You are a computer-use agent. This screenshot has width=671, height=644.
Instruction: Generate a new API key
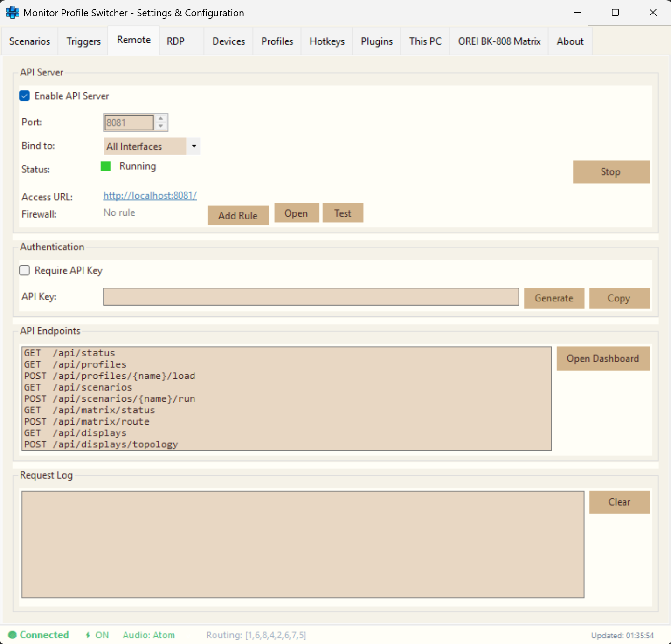pos(553,298)
